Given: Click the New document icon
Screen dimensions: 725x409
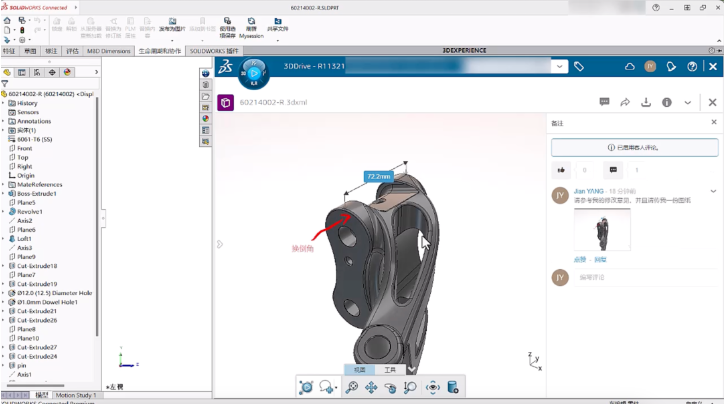Looking at the screenshot, I should point(7,30).
